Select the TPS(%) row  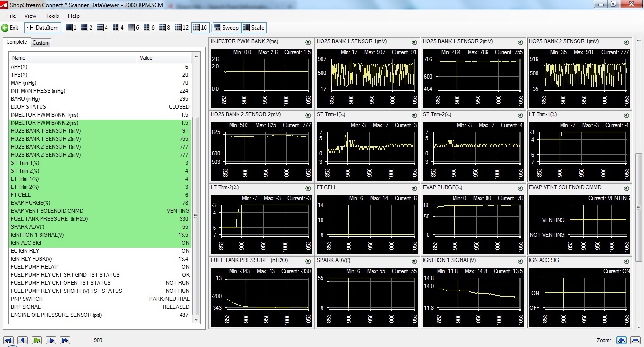pyautogui.click(x=100, y=75)
